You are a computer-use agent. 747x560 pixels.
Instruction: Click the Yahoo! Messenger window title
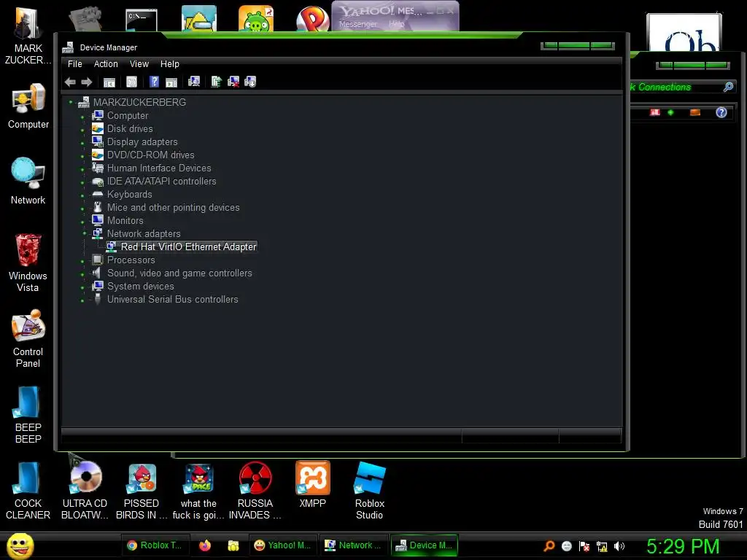point(381,11)
